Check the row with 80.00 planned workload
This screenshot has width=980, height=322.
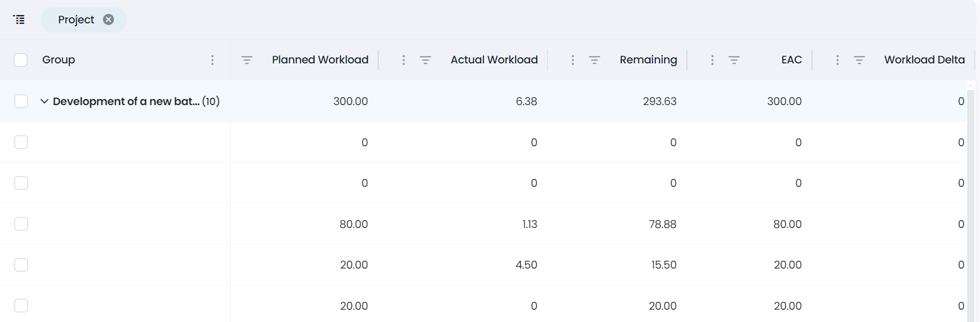click(21, 224)
